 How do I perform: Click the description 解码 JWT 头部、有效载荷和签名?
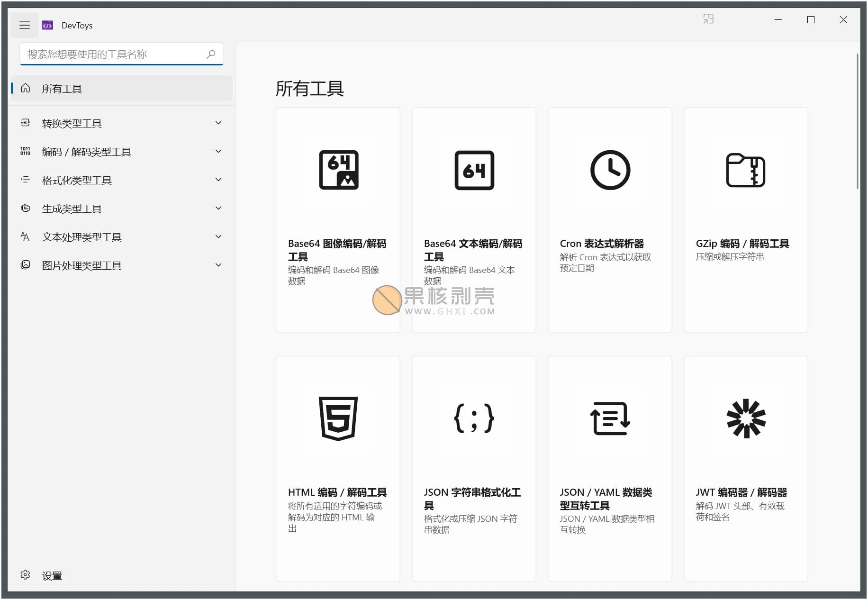click(740, 511)
